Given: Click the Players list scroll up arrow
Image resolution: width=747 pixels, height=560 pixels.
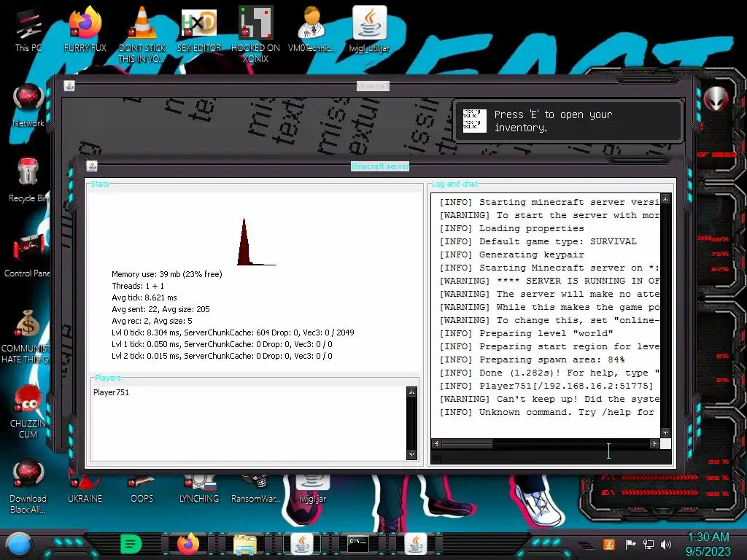Looking at the screenshot, I should [x=411, y=392].
